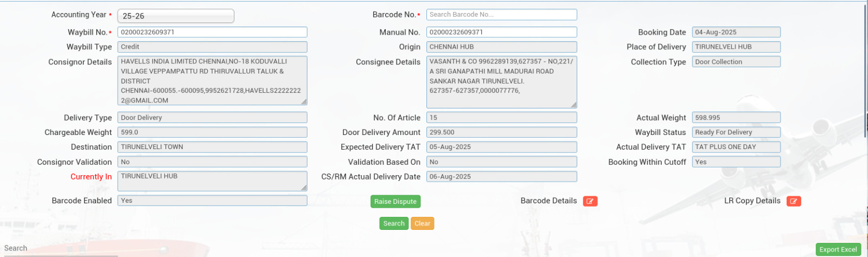The width and height of the screenshot is (868, 257).
Task: Click the bottom Search filter field
Action: (x=60, y=249)
